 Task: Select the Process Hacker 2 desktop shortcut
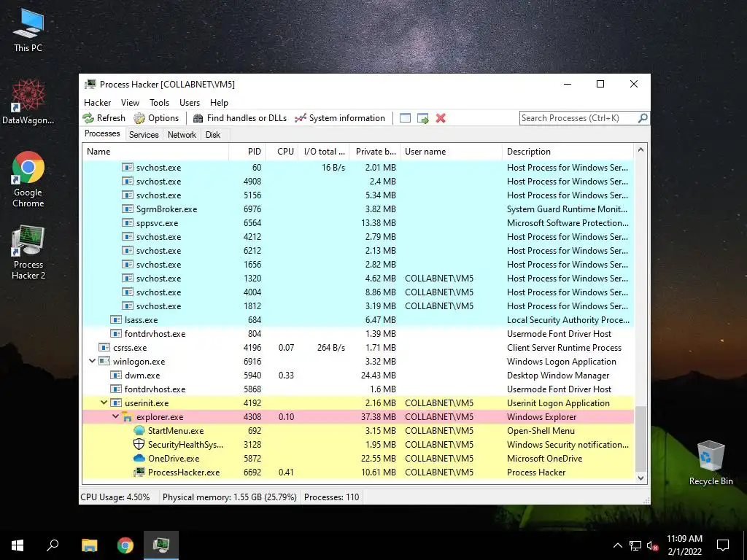point(28,253)
